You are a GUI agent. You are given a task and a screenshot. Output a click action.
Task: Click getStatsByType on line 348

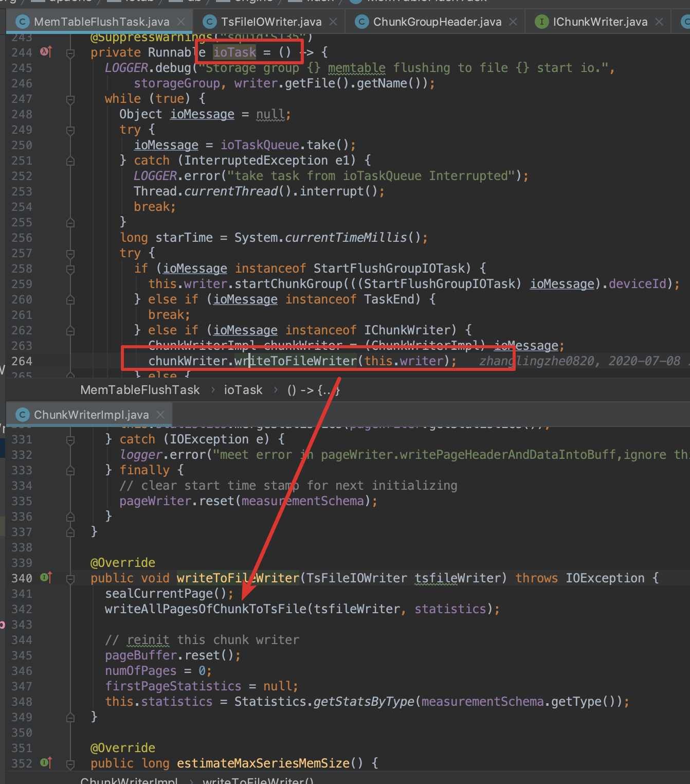click(x=364, y=701)
